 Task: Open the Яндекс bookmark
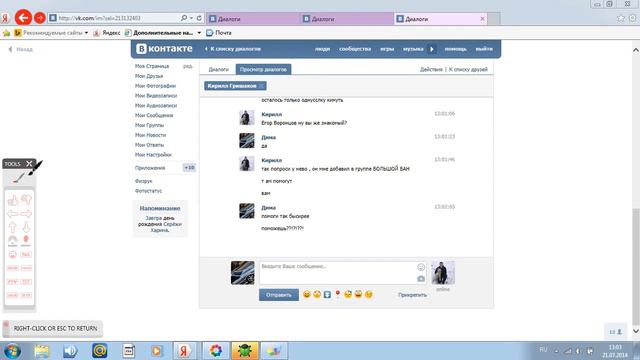click(x=107, y=33)
